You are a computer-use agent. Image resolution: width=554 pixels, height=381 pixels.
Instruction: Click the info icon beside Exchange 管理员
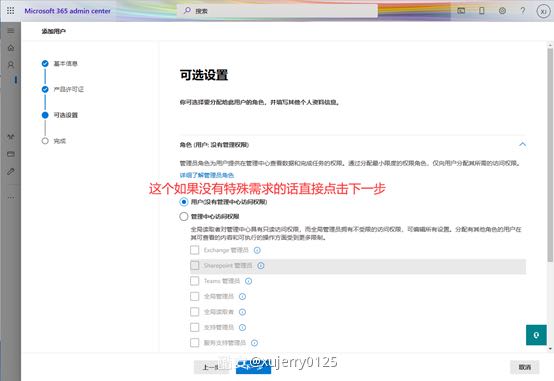[x=257, y=250]
